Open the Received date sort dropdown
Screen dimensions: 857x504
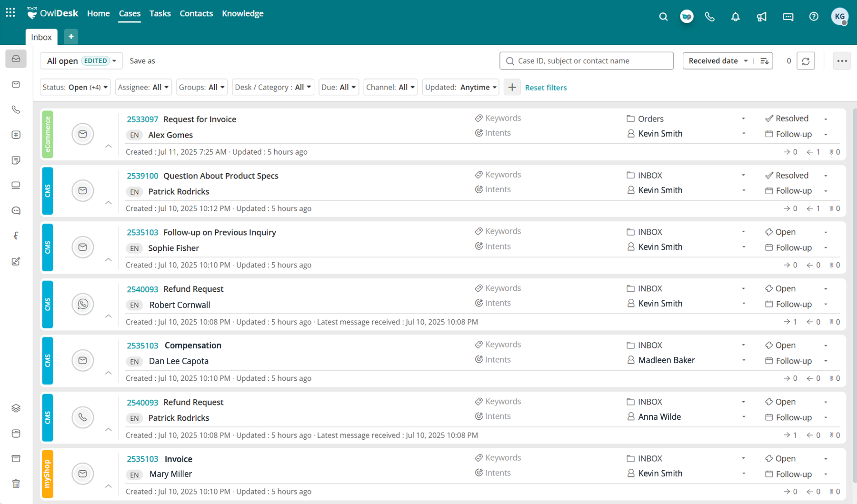(x=717, y=61)
